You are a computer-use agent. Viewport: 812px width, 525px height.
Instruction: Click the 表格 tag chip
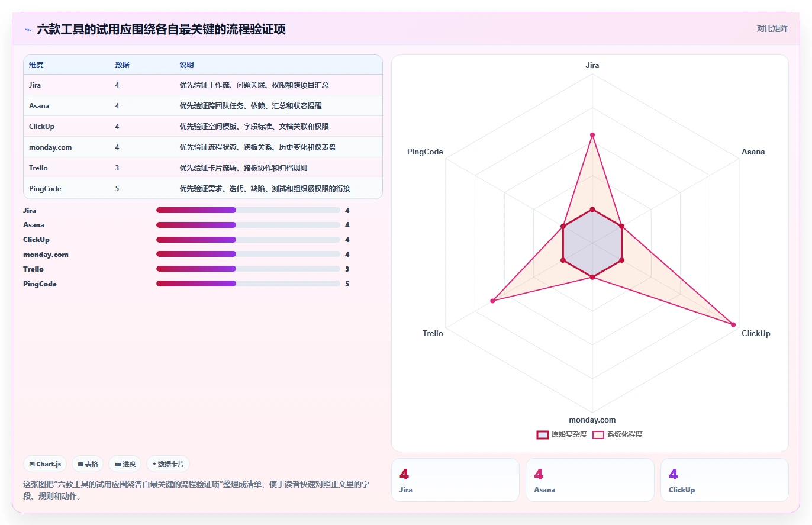click(x=88, y=464)
